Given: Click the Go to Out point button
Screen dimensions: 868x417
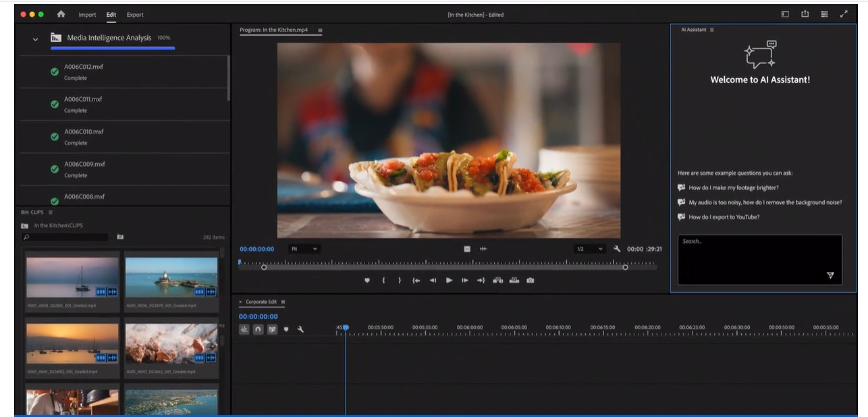Looking at the screenshot, I should point(481,280).
